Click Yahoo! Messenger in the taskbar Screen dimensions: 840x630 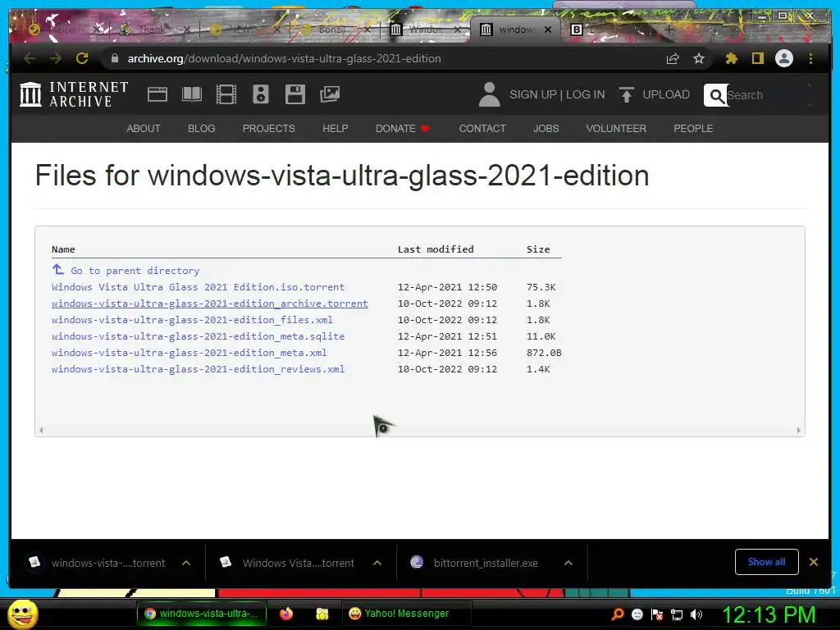(x=406, y=614)
